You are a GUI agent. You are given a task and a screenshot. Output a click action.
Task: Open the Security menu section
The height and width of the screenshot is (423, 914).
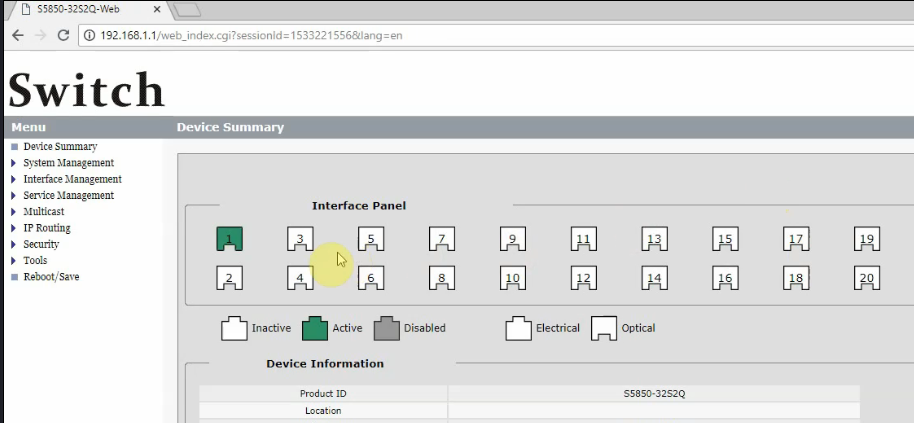(41, 244)
